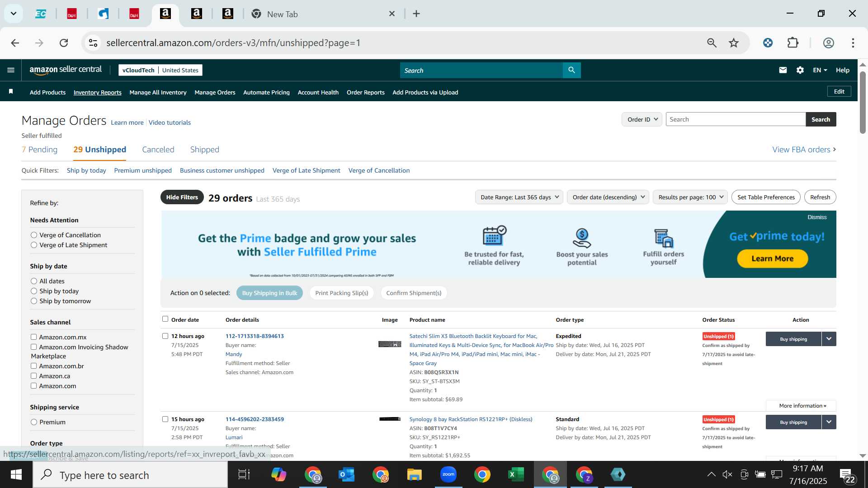
Task: Click Learn More on Prime banner
Action: [x=773, y=258]
